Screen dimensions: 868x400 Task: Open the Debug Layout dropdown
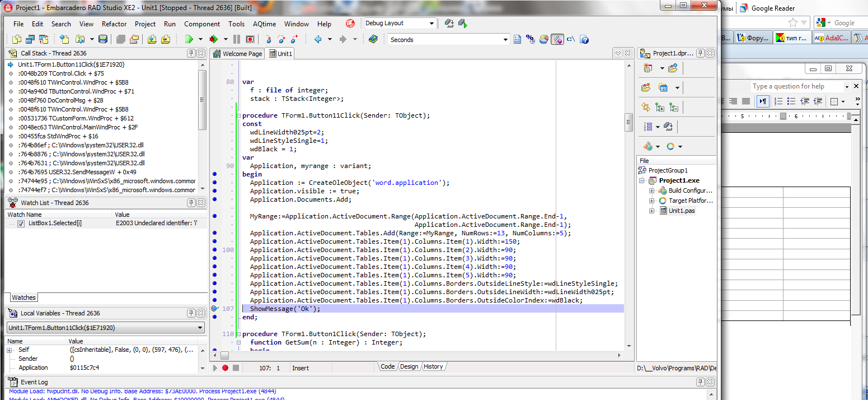pyautogui.click(x=431, y=24)
